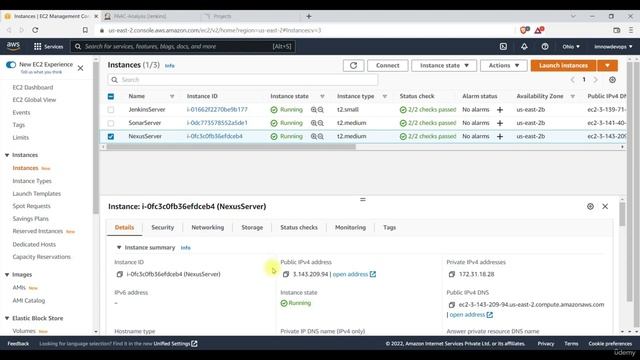
Task: Open Launch Templates in sidebar
Action: pos(36,194)
